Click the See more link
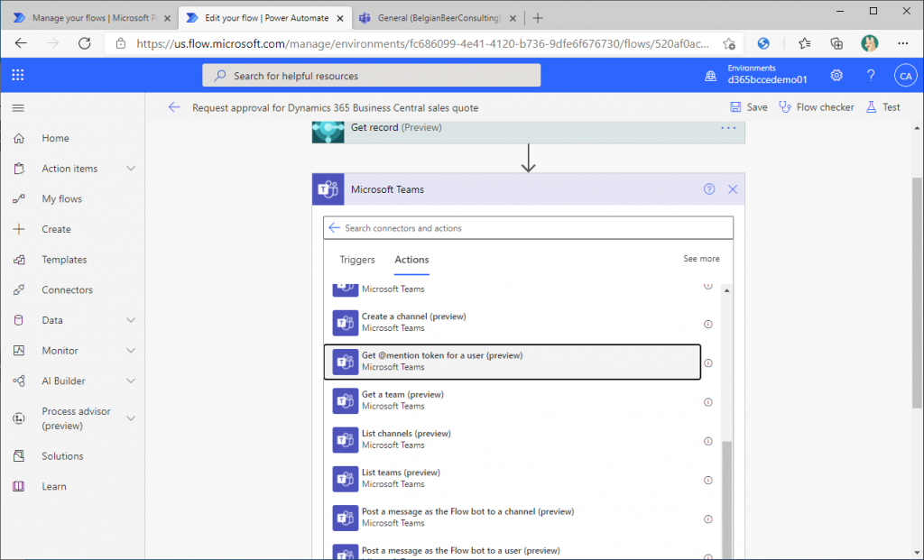The height and width of the screenshot is (560, 924). pos(701,259)
